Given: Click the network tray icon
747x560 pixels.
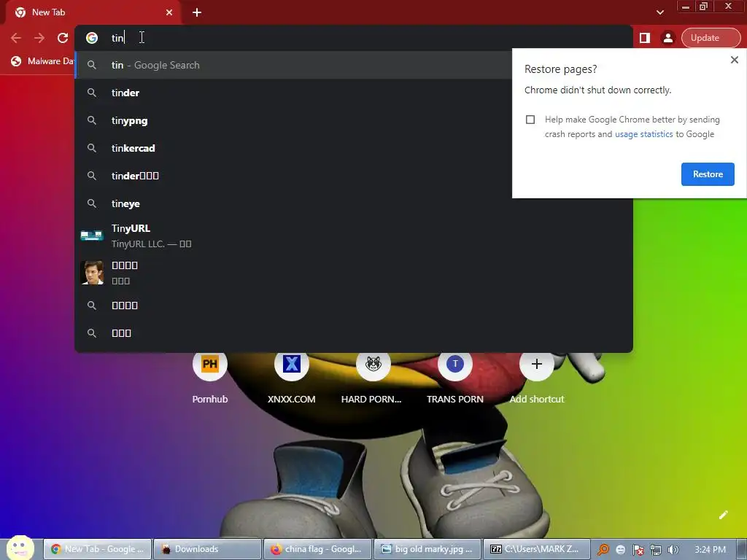Looking at the screenshot, I should 656,550.
